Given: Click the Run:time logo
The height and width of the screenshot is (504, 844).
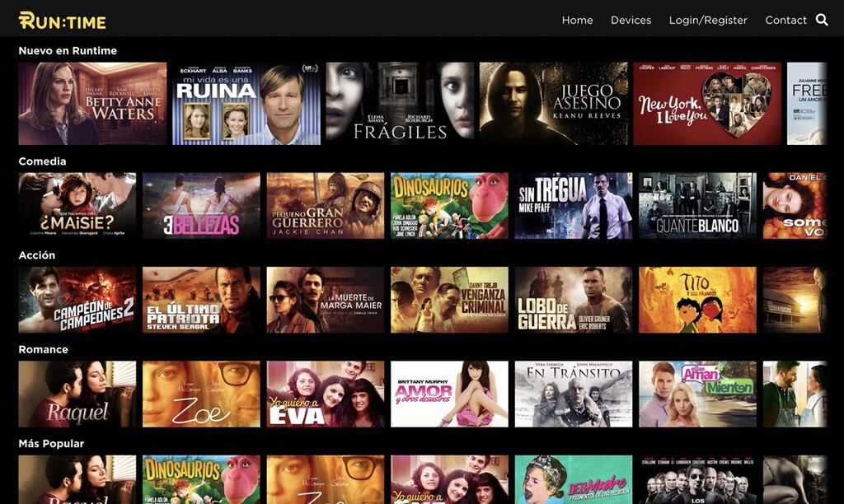Looking at the screenshot, I should (x=62, y=20).
